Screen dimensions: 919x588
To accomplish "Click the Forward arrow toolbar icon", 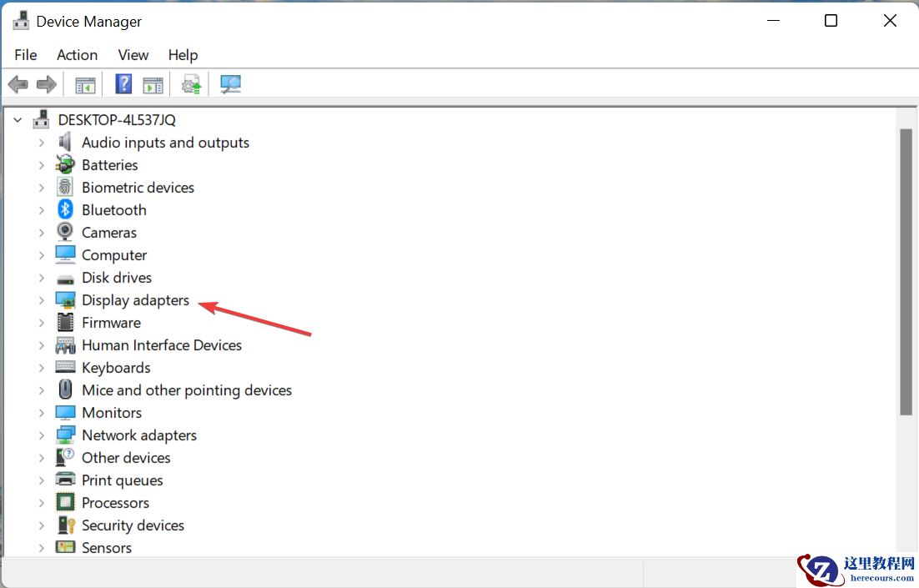I will (47, 84).
